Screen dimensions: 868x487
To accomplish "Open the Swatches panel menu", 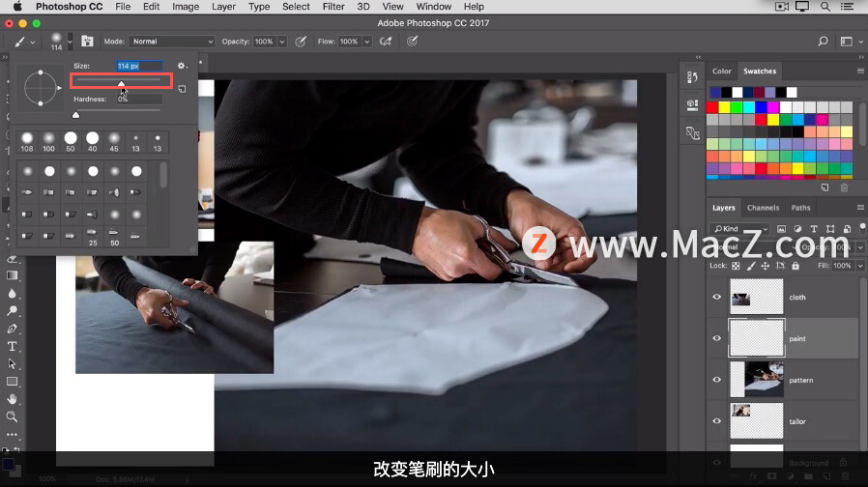I will point(860,71).
